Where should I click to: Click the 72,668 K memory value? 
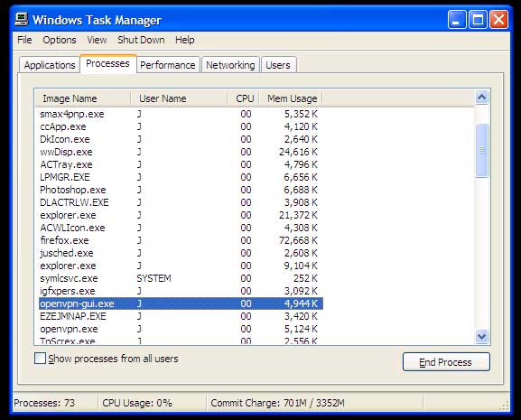coord(298,240)
